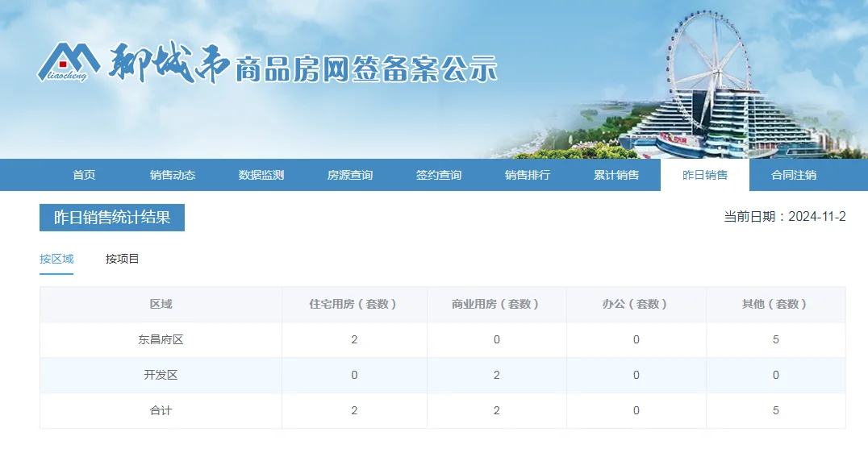Click the 商品房网签备案公示 banner title
This screenshot has height=457, width=868.
(x=366, y=70)
